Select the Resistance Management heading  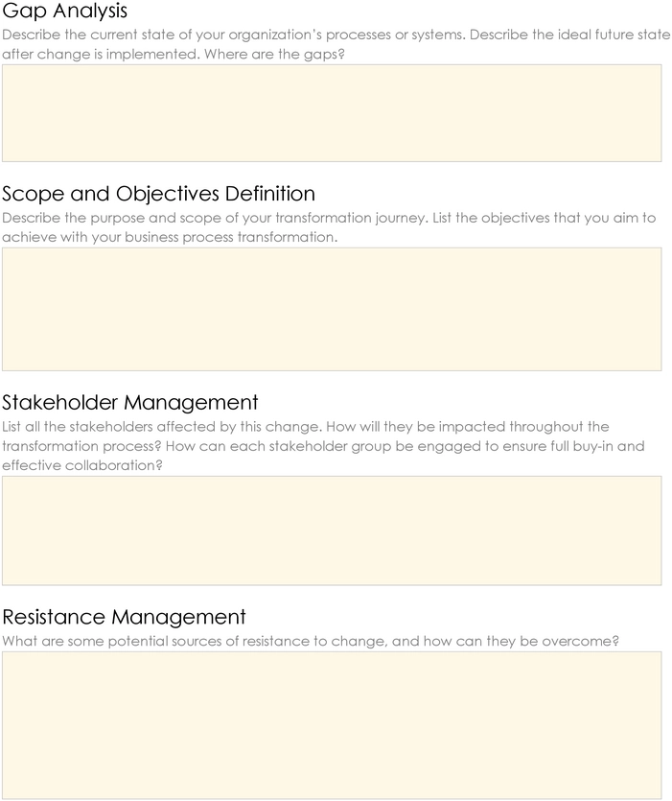(x=124, y=617)
